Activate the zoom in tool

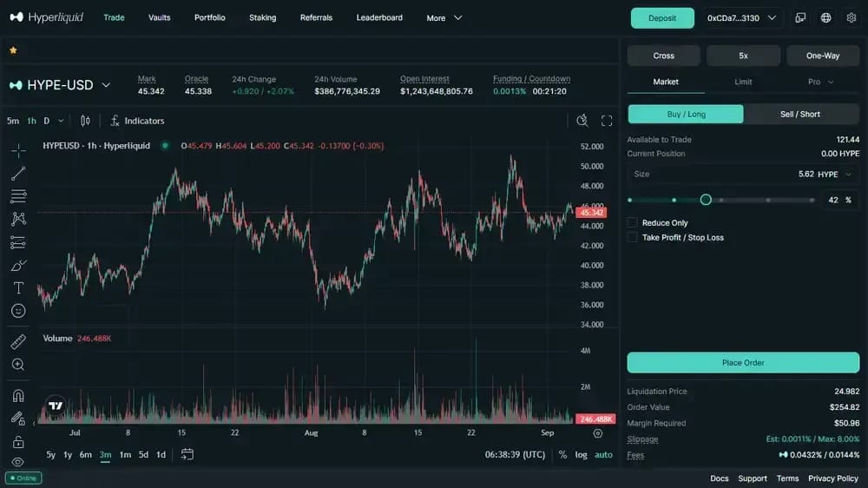click(18, 365)
